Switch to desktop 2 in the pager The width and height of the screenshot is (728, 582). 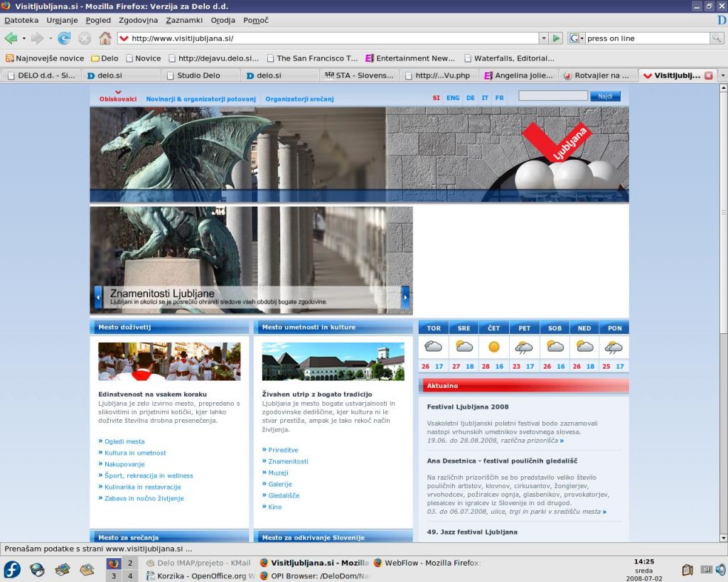[131, 563]
